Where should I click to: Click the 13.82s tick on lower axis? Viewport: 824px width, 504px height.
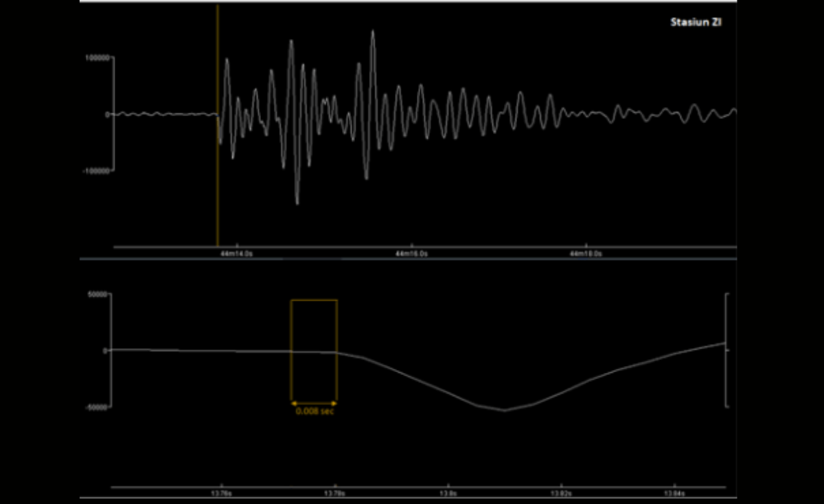[x=561, y=493]
